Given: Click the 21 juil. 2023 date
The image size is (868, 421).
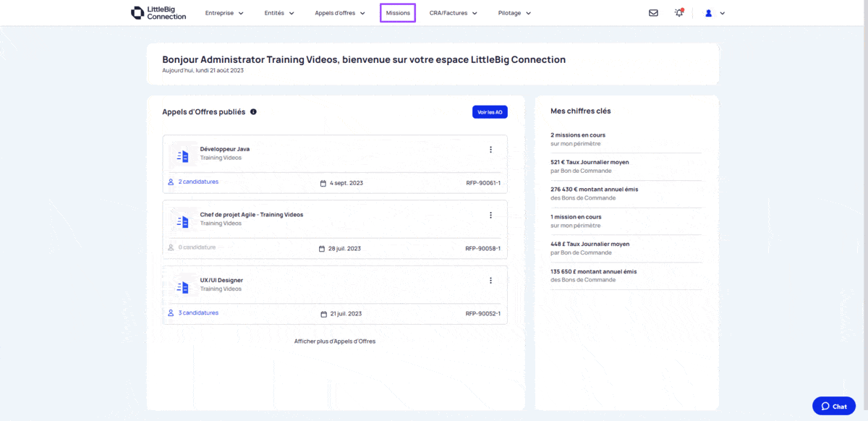Looking at the screenshot, I should point(346,314).
